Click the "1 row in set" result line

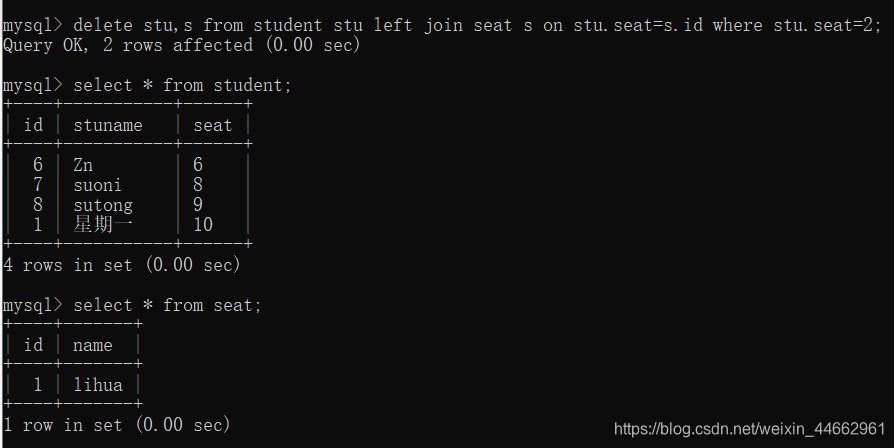(117, 425)
